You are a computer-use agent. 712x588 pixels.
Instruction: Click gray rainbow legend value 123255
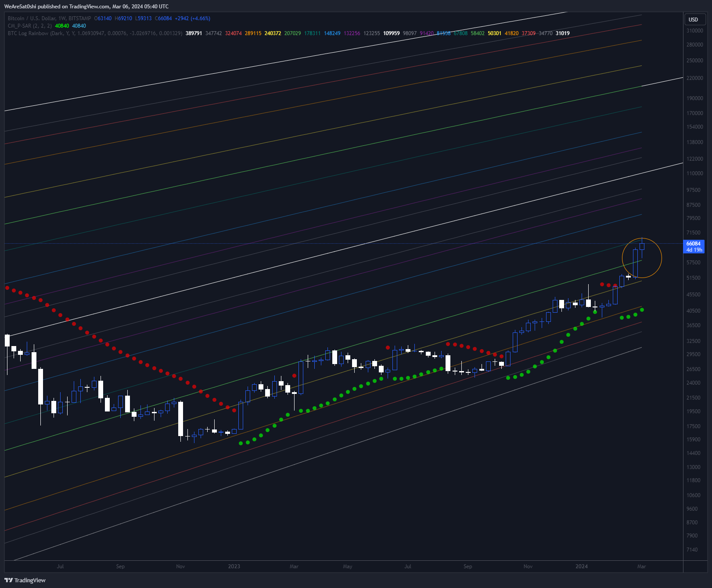(x=371, y=33)
